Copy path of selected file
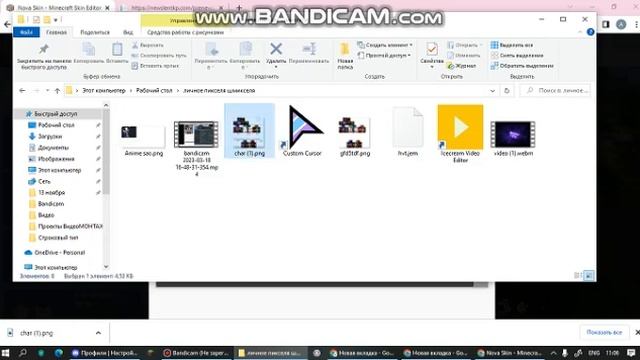Image resolution: width=640 pixels, height=360 pixels. pos(159,56)
